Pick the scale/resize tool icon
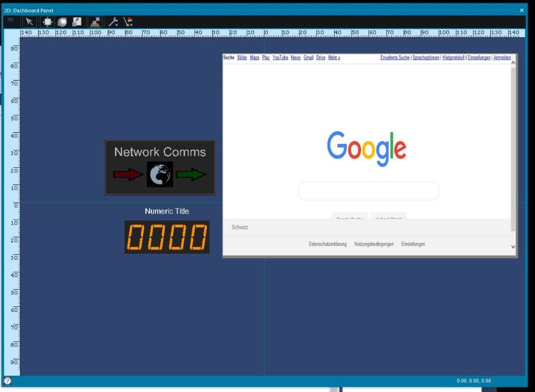Viewport: 535px width, 392px height. pos(77,22)
